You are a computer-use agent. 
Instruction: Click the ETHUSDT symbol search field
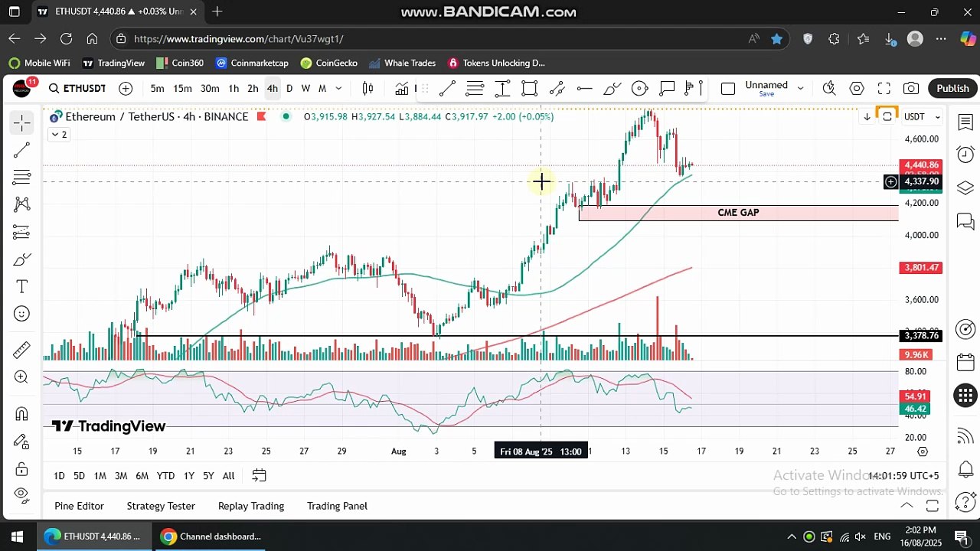click(77, 89)
